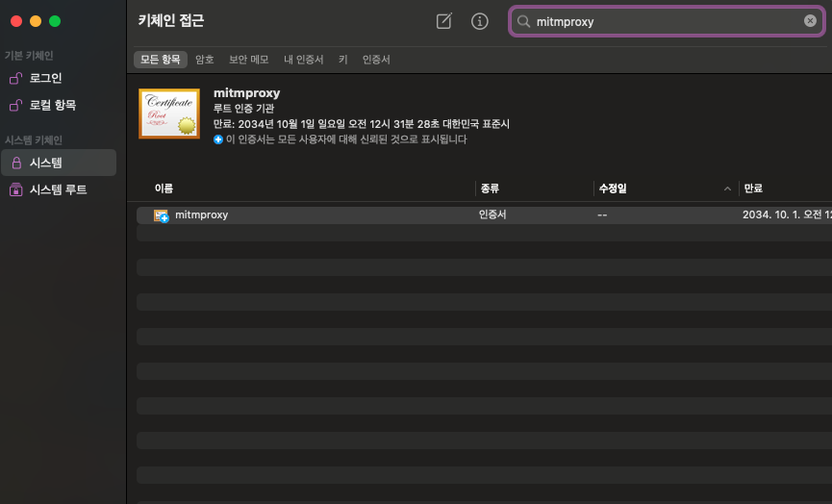Screen dimensions: 832x504
Task: Clear the mitmproxy search text
Action: 810,21
